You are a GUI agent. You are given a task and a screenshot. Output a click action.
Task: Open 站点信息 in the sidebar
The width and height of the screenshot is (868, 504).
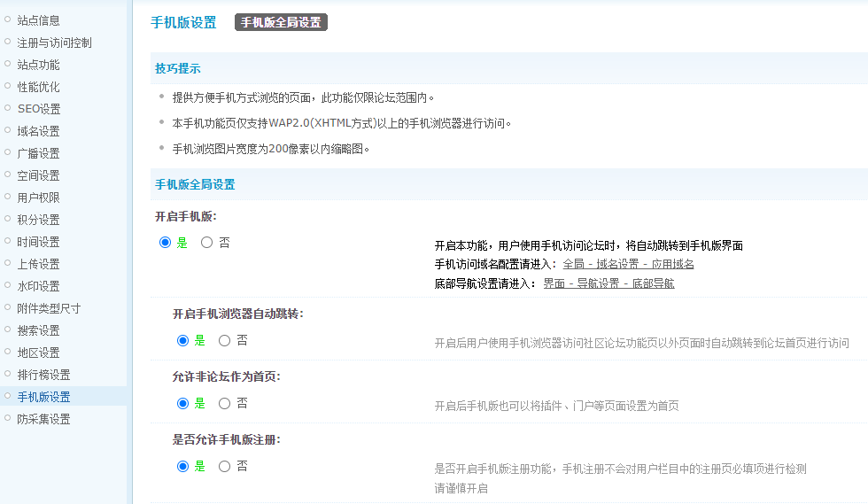(x=38, y=20)
